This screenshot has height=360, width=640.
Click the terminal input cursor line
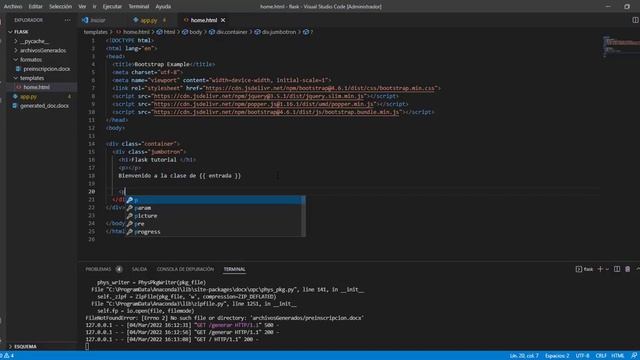[87, 347]
